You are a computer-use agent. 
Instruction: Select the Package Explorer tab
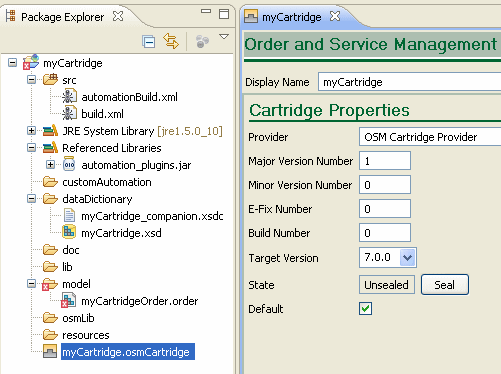(63, 17)
